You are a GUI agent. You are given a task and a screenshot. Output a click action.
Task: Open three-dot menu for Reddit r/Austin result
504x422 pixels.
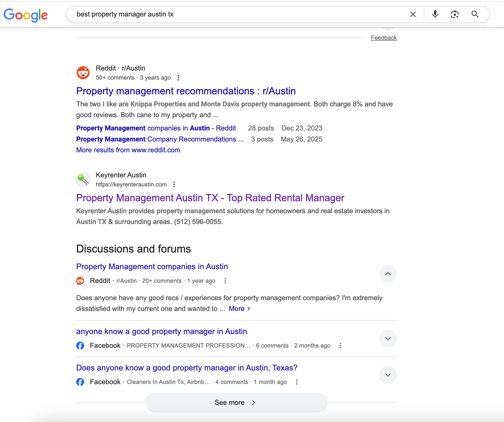pyautogui.click(x=178, y=78)
